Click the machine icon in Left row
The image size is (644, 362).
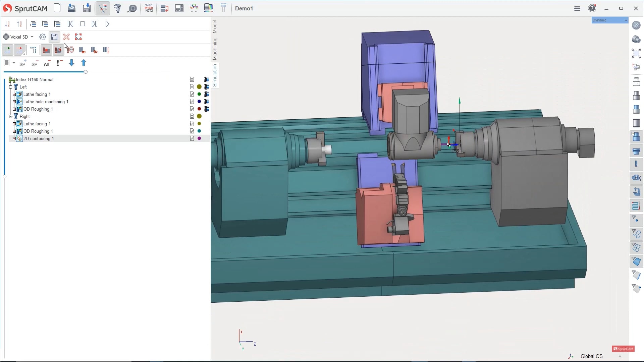click(x=207, y=87)
